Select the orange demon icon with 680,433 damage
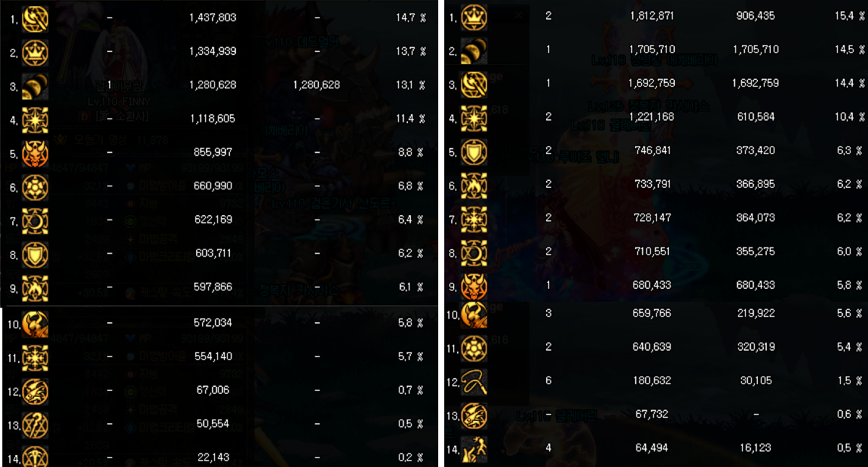This screenshot has height=467, width=868. coord(474,287)
